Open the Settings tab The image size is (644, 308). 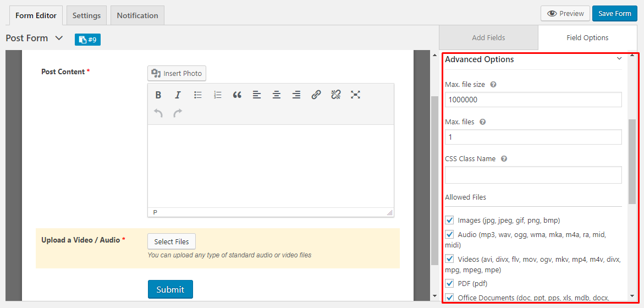(87, 15)
